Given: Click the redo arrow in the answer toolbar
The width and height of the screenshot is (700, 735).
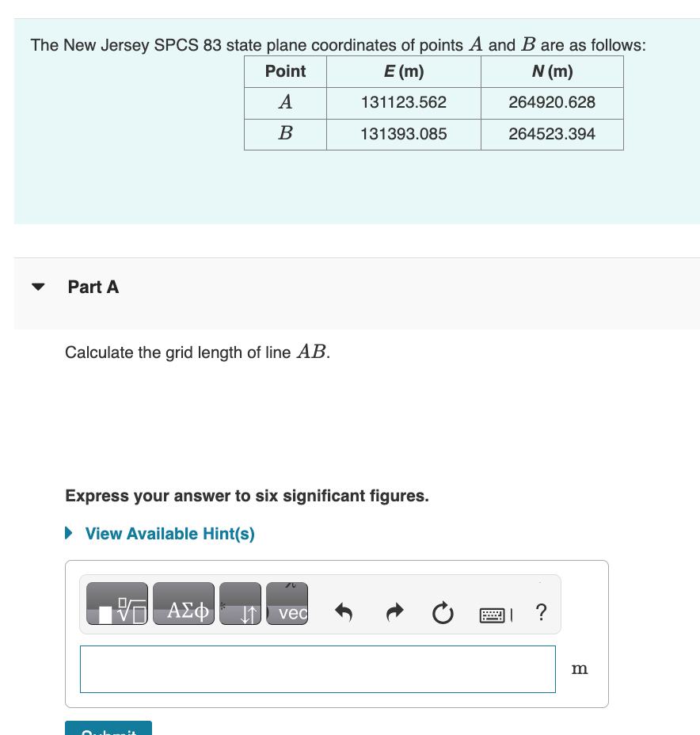Looking at the screenshot, I should pos(394,612).
